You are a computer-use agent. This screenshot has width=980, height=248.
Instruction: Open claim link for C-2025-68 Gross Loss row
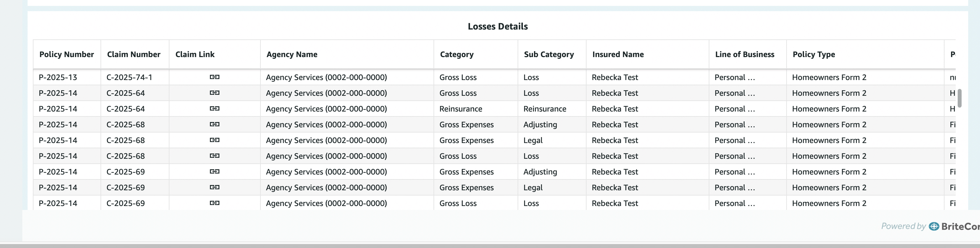coord(214,156)
